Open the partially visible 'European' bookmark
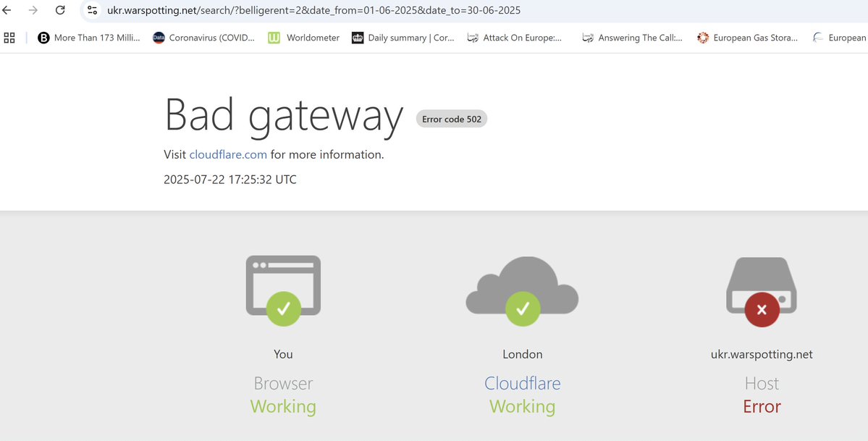Viewport: 868px width, 441px height. point(839,38)
